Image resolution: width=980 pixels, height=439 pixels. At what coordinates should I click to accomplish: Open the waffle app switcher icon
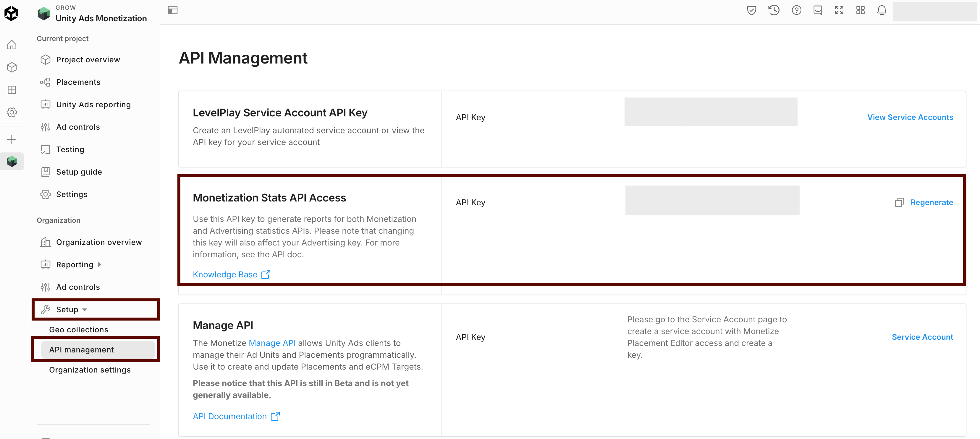click(x=860, y=10)
